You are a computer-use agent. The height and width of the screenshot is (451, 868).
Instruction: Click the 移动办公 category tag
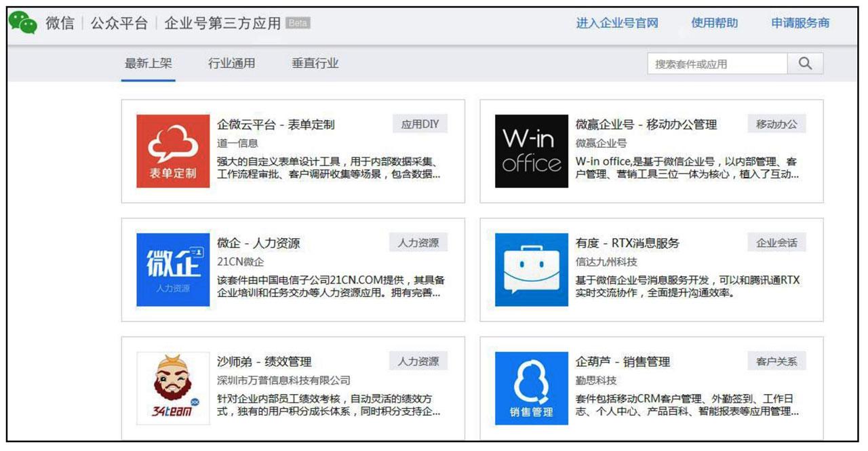pos(777,124)
